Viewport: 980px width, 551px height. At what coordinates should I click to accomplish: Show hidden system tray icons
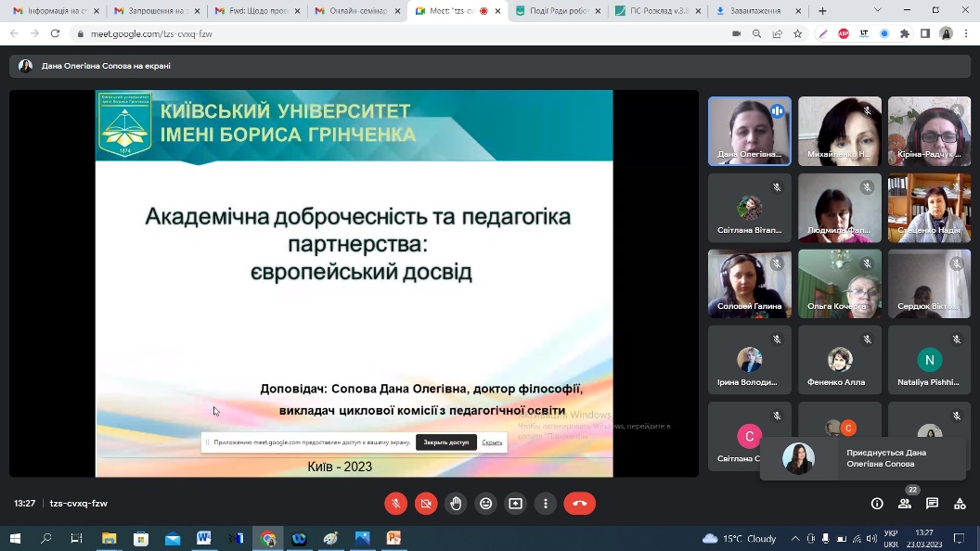[795, 539]
